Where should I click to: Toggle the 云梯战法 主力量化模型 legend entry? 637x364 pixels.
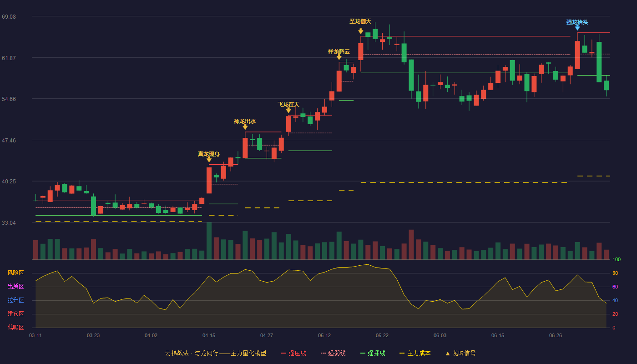click(215, 353)
